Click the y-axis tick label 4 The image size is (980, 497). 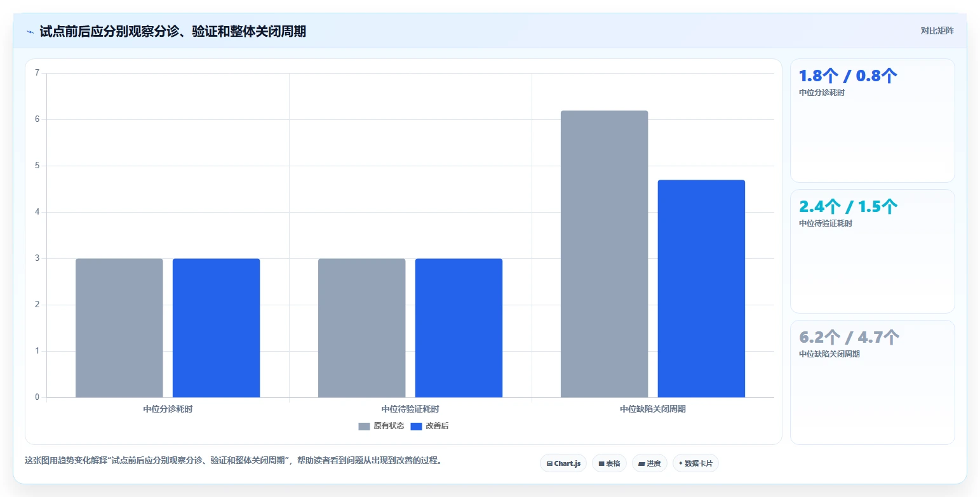coord(37,212)
